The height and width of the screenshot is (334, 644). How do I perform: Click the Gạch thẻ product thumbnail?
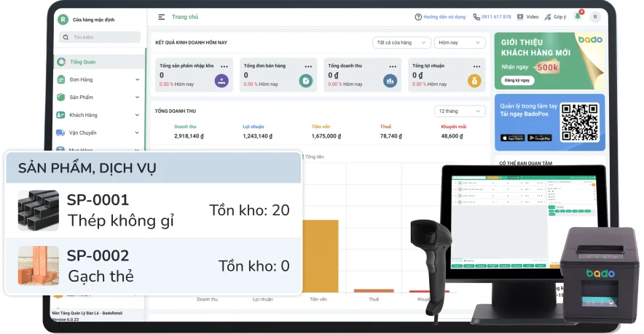[x=38, y=266]
